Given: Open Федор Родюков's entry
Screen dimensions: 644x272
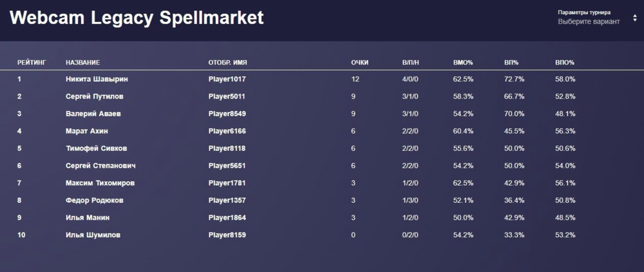Looking at the screenshot, I should click(x=95, y=200).
